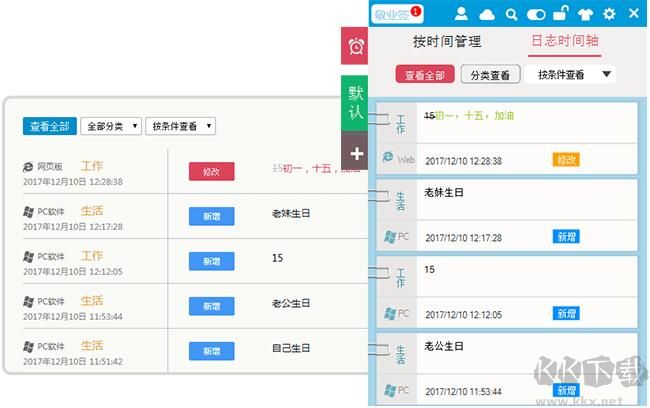
Task: Click timestamp 2017/12/10 12:28:38
Action: [x=463, y=161]
